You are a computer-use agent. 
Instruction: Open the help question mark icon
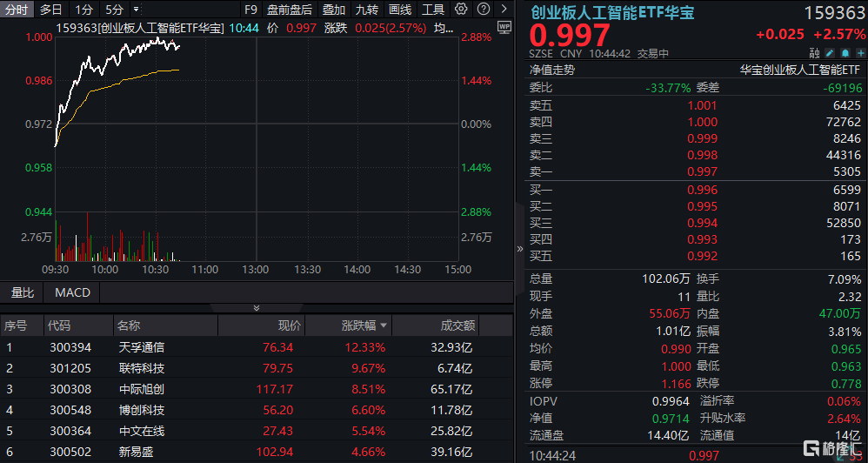(x=484, y=9)
